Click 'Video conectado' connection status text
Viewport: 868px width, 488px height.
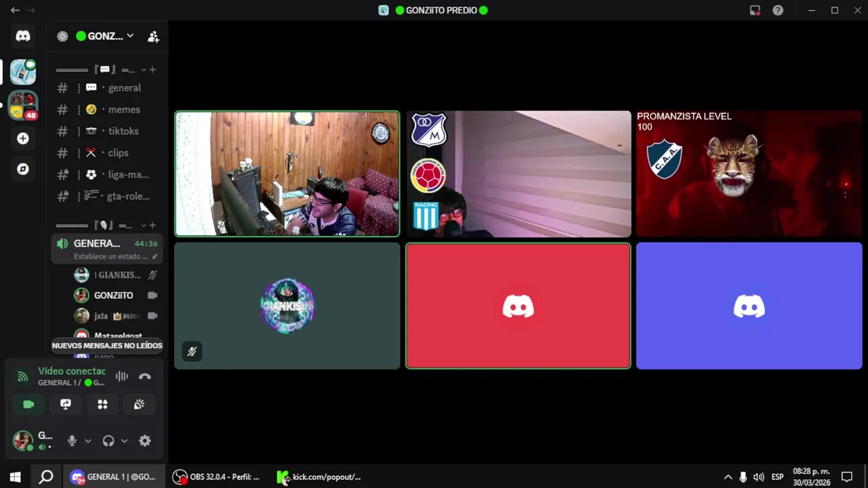coord(72,371)
